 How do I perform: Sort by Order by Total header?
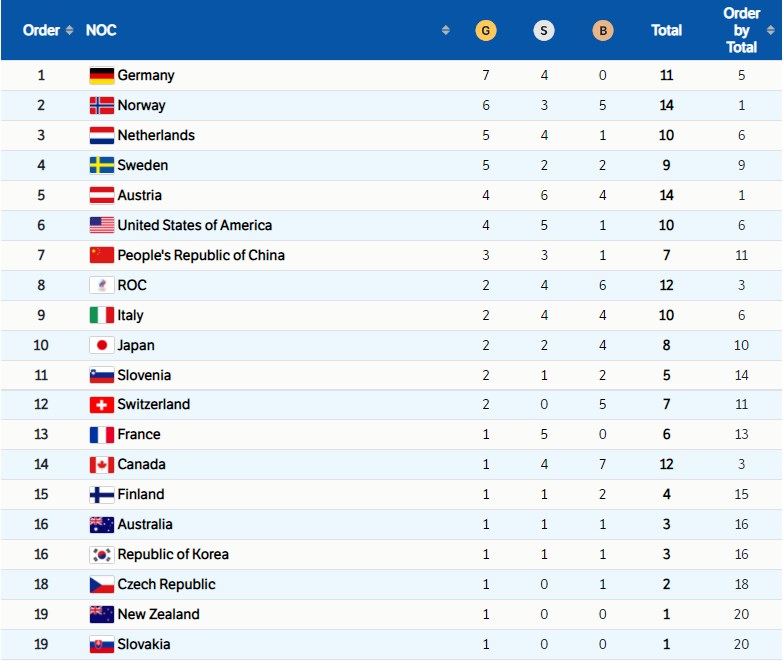click(x=741, y=30)
